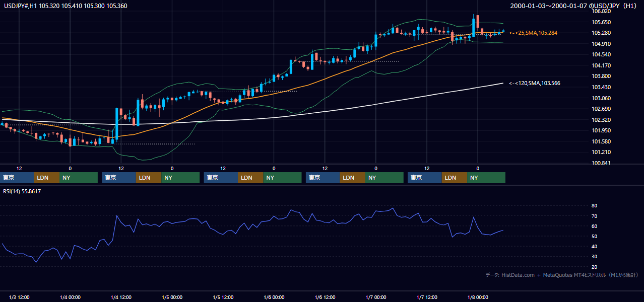This screenshot has width=644, height=302.
Task: Click the RSI line's final point
Action: (x=503, y=230)
